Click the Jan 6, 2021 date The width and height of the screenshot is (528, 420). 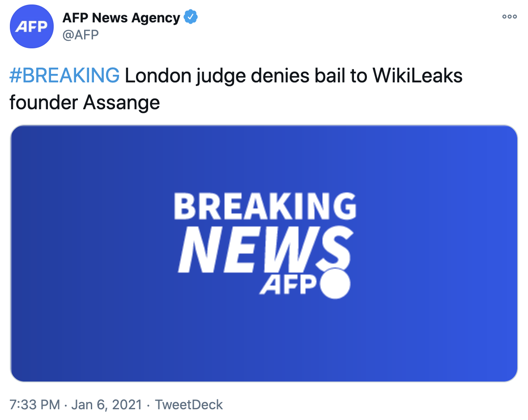(x=107, y=405)
